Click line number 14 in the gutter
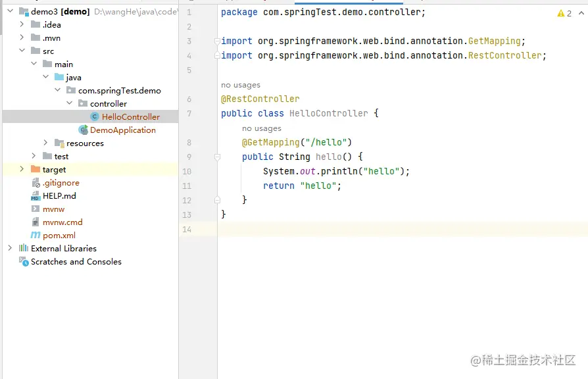Viewport: 588px width, 379px height. click(x=187, y=229)
